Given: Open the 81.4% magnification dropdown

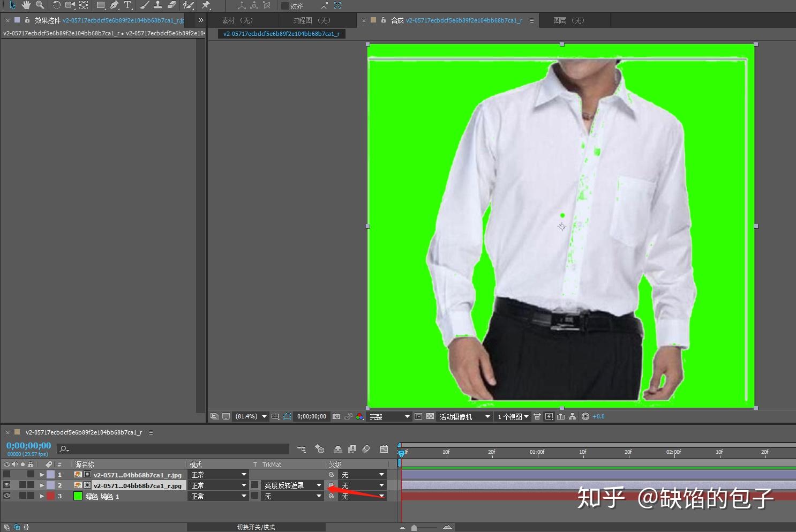Looking at the screenshot, I should (251, 416).
